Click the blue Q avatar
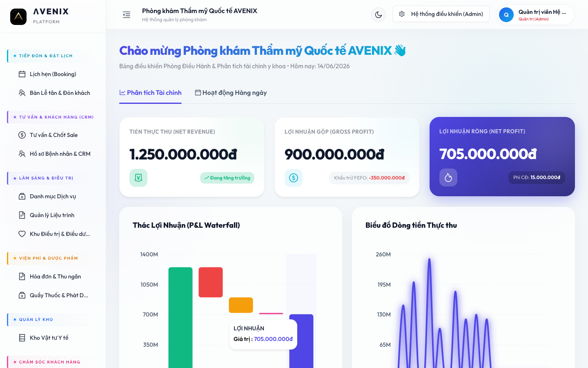The height and width of the screenshot is (368, 588). click(506, 15)
